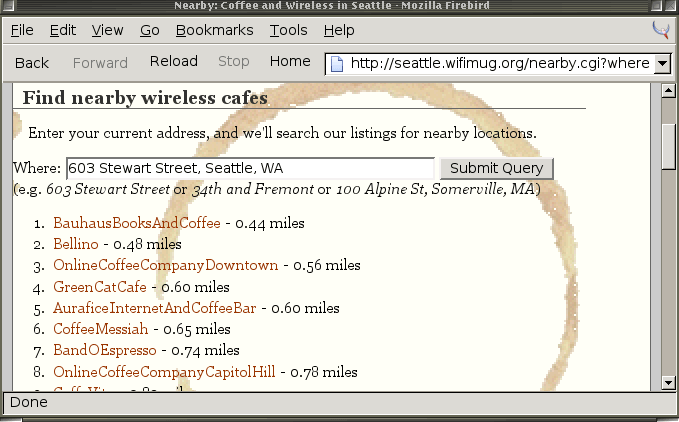679x422 pixels.
Task: Open the Go menu
Action: point(150,30)
